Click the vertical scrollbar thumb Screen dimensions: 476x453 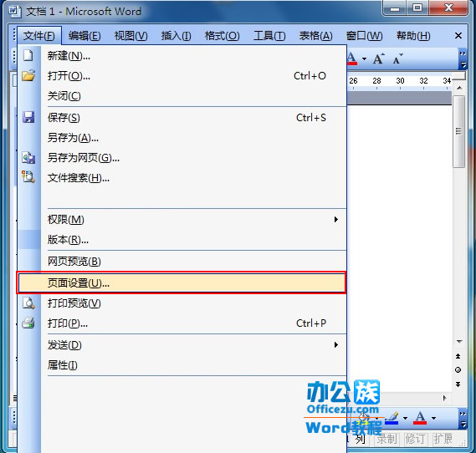(458, 131)
